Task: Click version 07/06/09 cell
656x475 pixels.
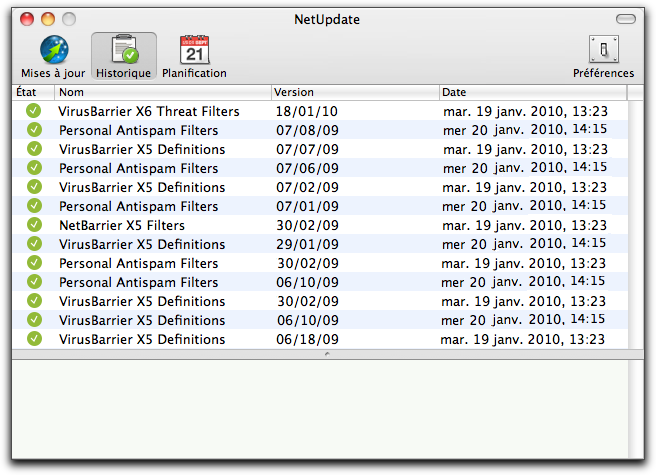Action: coord(308,169)
